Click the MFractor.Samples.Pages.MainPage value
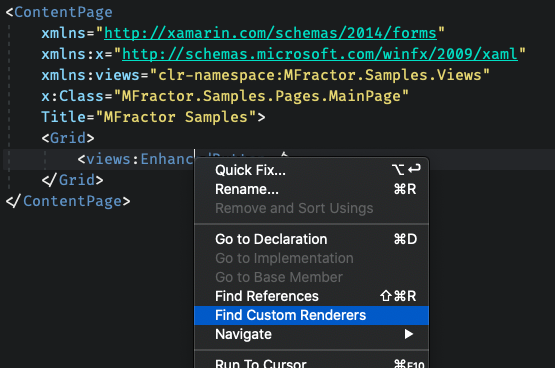The width and height of the screenshot is (555, 368). click(x=261, y=96)
